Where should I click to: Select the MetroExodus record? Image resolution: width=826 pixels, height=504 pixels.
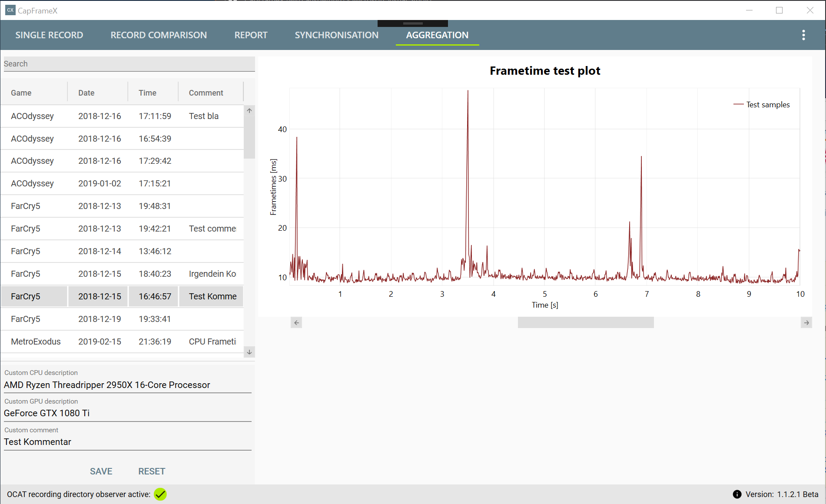pos(122,342)
